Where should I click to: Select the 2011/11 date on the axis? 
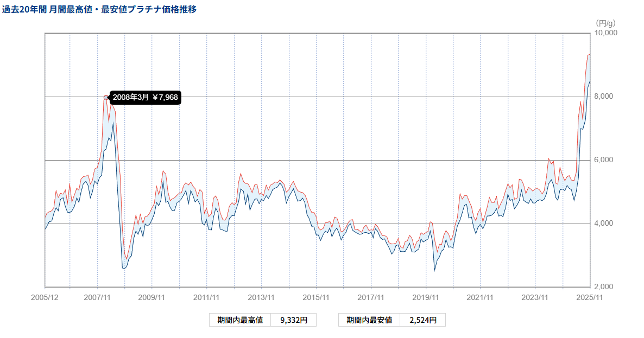[x=206, y=297]
